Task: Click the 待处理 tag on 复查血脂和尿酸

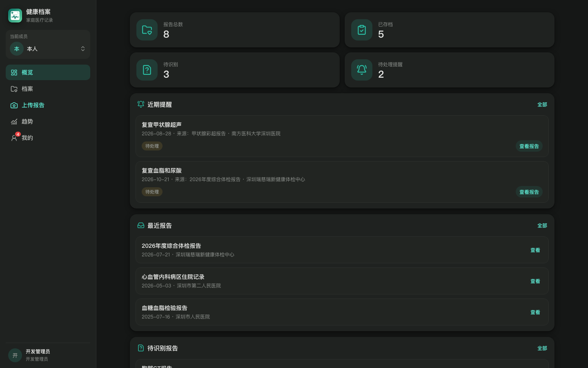Action: pos(152,192)
